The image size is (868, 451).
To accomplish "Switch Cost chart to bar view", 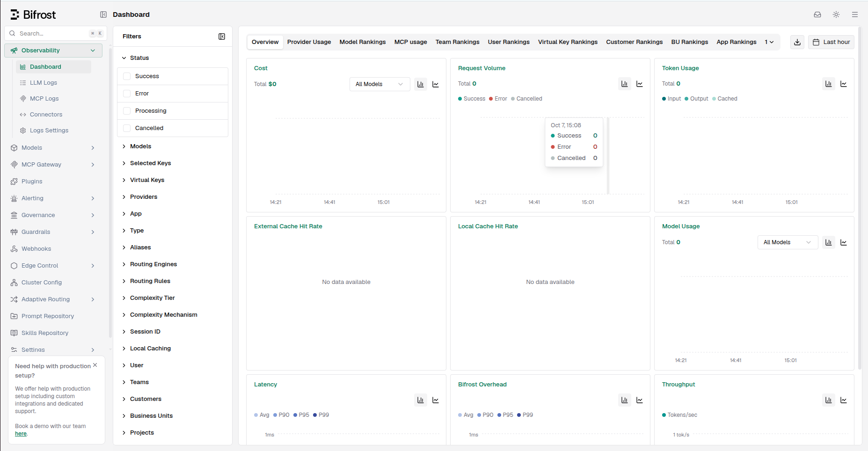I will pos(421,84).
